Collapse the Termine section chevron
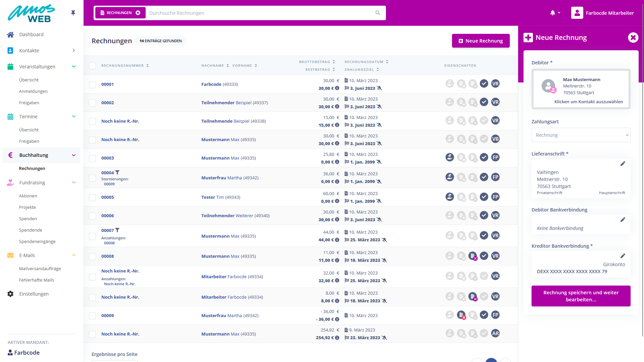 tap(74, 116)
